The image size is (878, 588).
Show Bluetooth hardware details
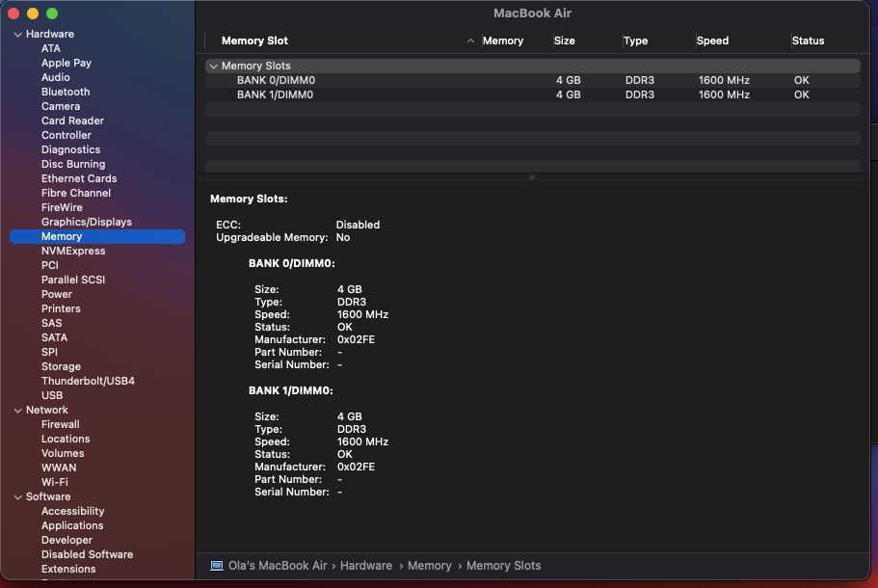click(x=66, y=92)
